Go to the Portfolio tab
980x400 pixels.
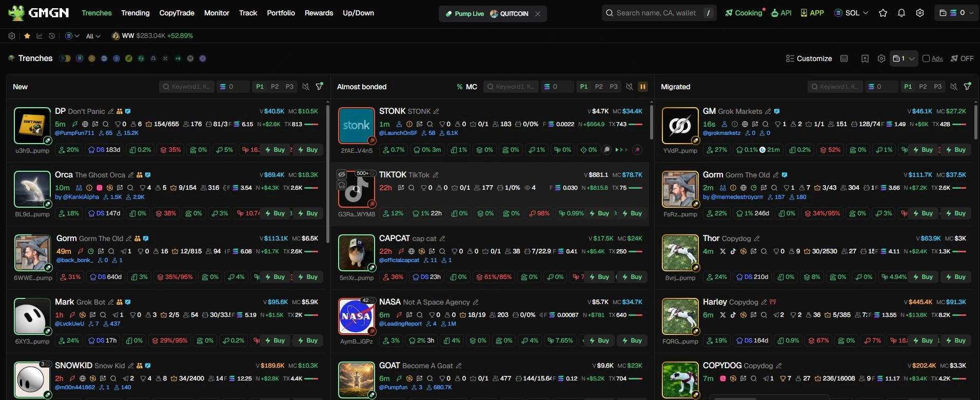(281, 13)
